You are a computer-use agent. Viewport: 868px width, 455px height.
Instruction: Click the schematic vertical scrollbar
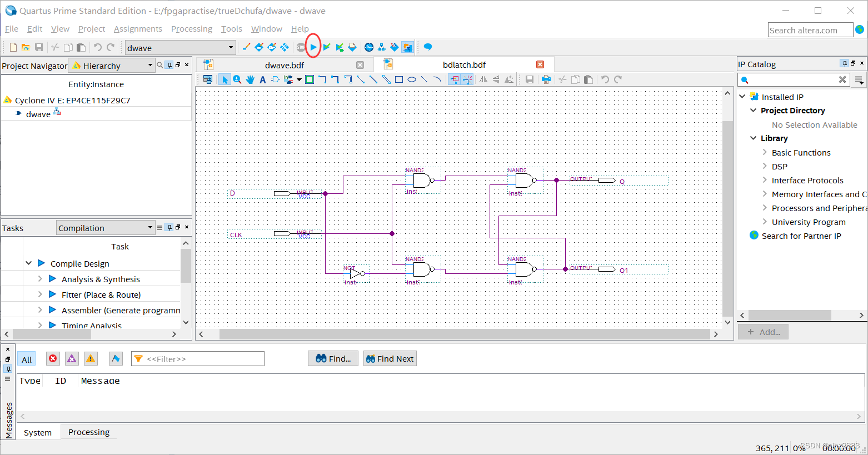click(x=727, y=218)
